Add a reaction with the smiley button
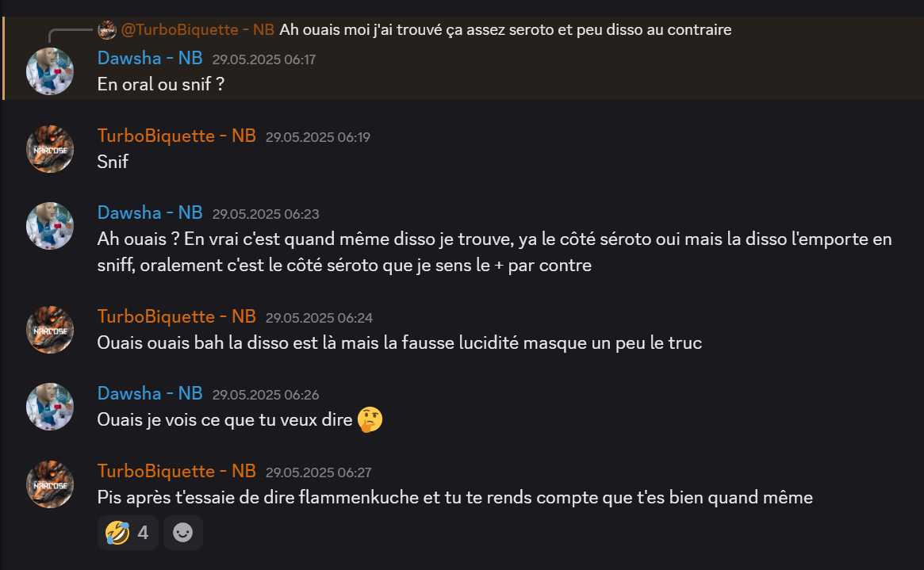 point(182,533)
